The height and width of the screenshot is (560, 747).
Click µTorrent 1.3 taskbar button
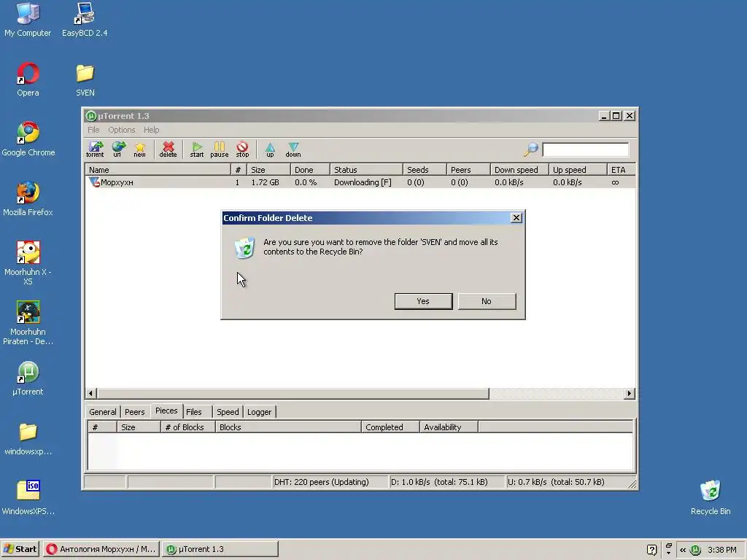click(220, 549)
